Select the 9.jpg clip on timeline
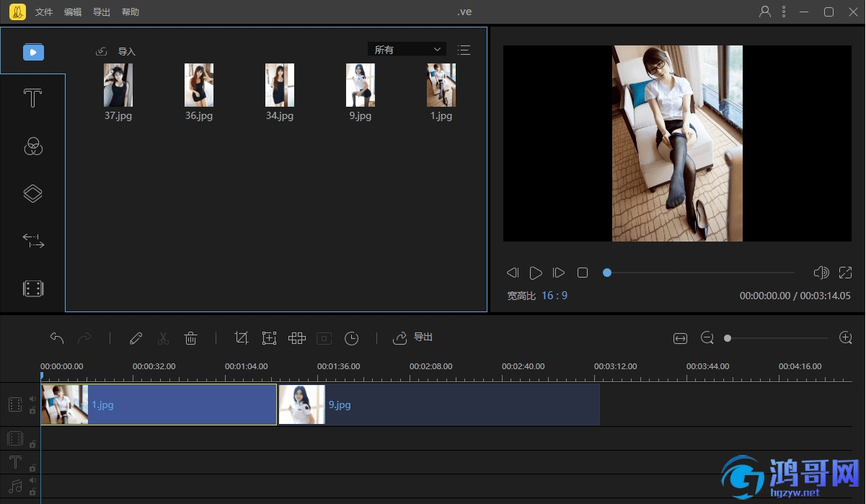This screenshot has width=866, height=504. pos(439,404)
